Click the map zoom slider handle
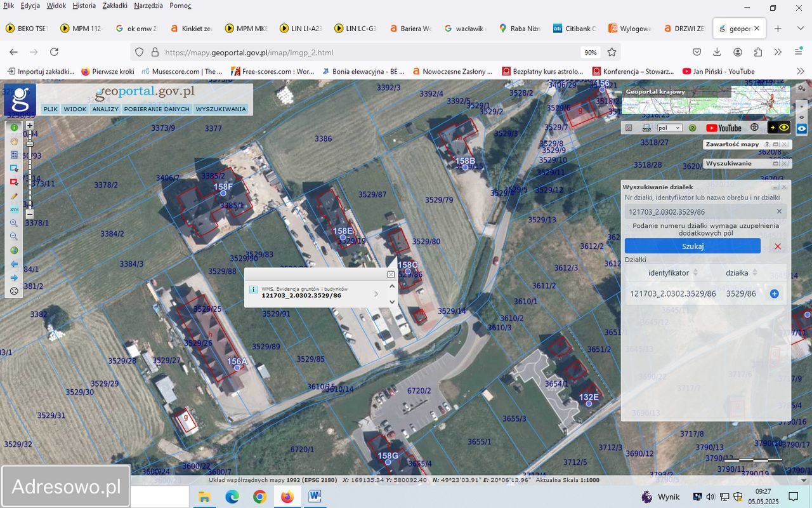Image resolution: width=812 pixels, height=508 pixels. [30, 144]
